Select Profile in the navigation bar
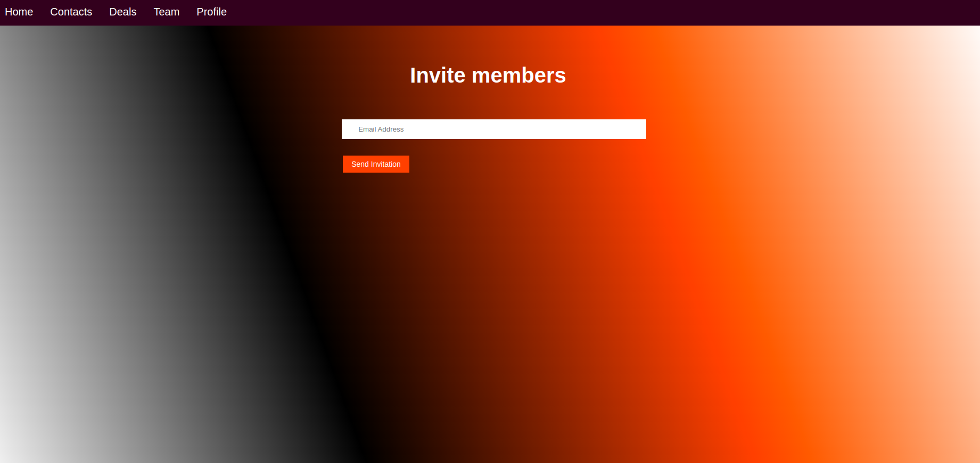 point(211,12)
